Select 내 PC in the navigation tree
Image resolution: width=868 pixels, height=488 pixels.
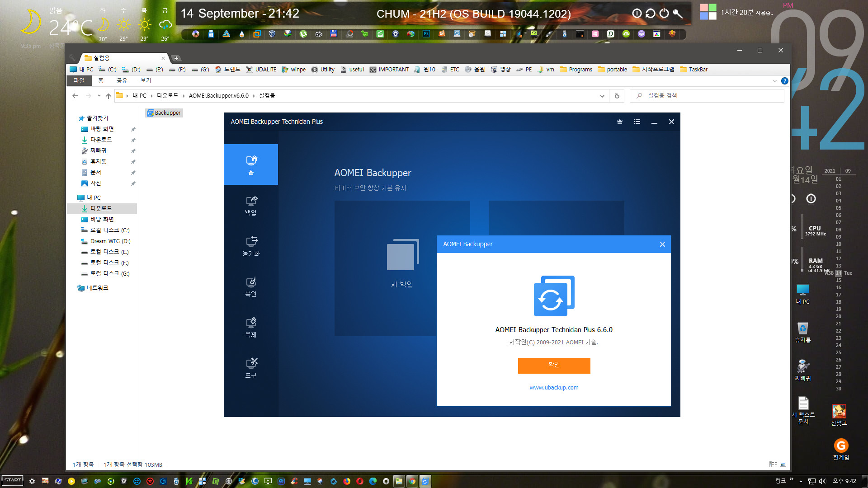90,198
